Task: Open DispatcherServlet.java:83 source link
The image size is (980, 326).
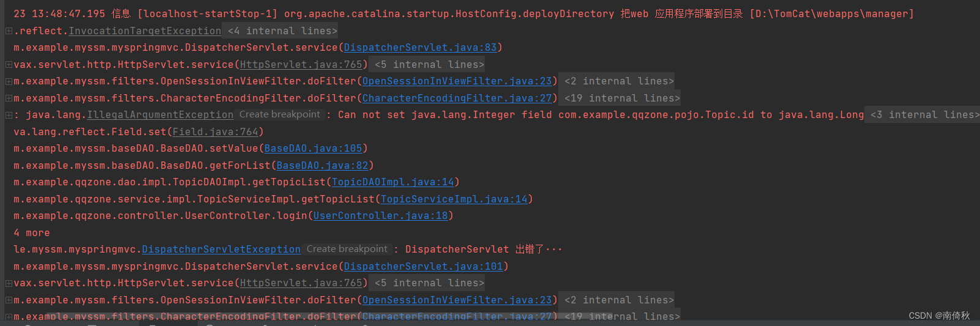Action: [421, 48]
